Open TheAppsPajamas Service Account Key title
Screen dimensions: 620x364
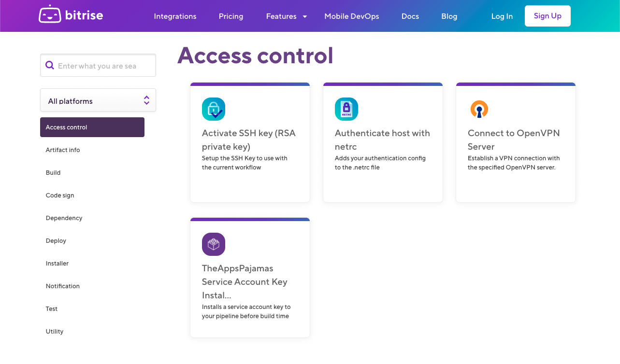(x=245, y=281)
